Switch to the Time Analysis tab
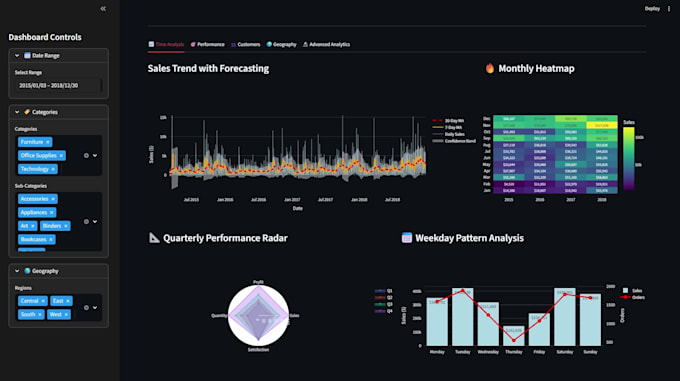 (x=166, y=44)
